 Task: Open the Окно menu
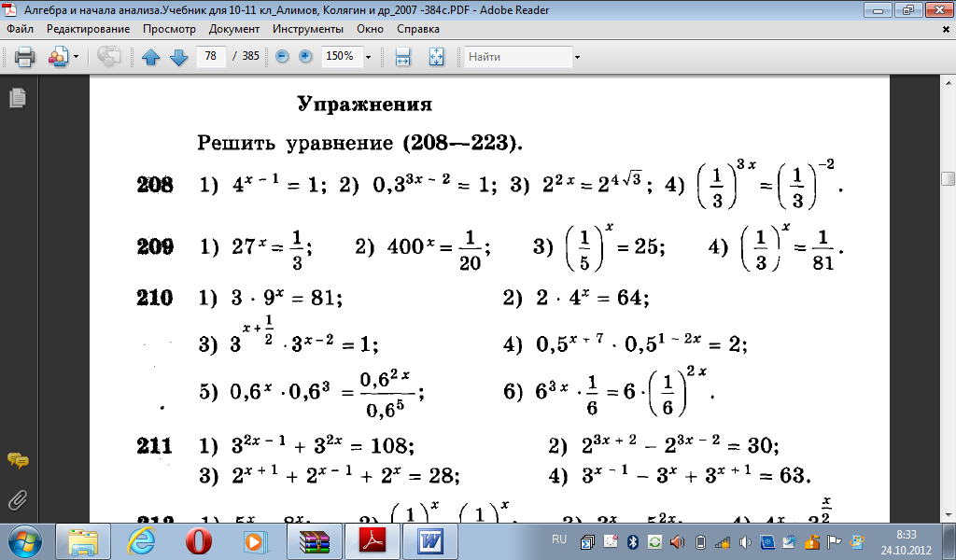[370, 29]
